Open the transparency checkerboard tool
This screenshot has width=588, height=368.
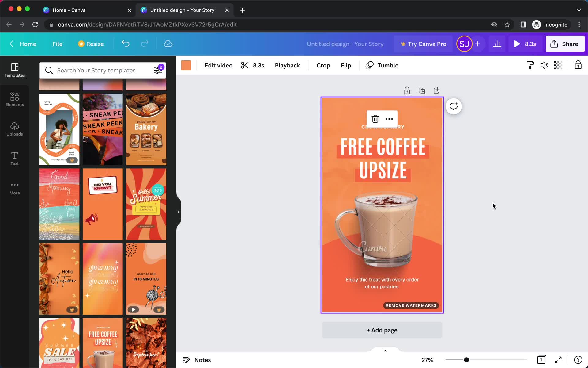coord(558,65)
